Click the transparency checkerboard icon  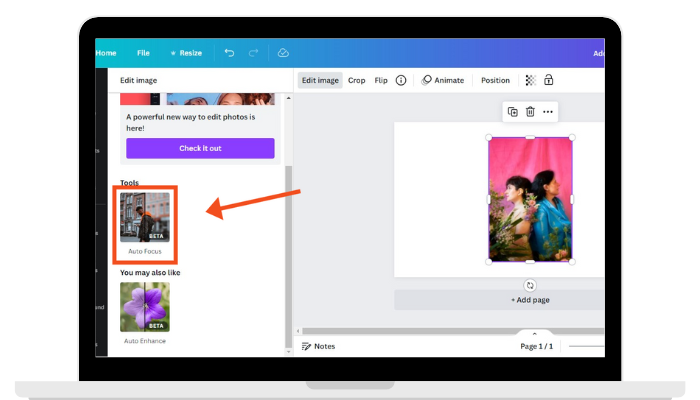(530, 80)
